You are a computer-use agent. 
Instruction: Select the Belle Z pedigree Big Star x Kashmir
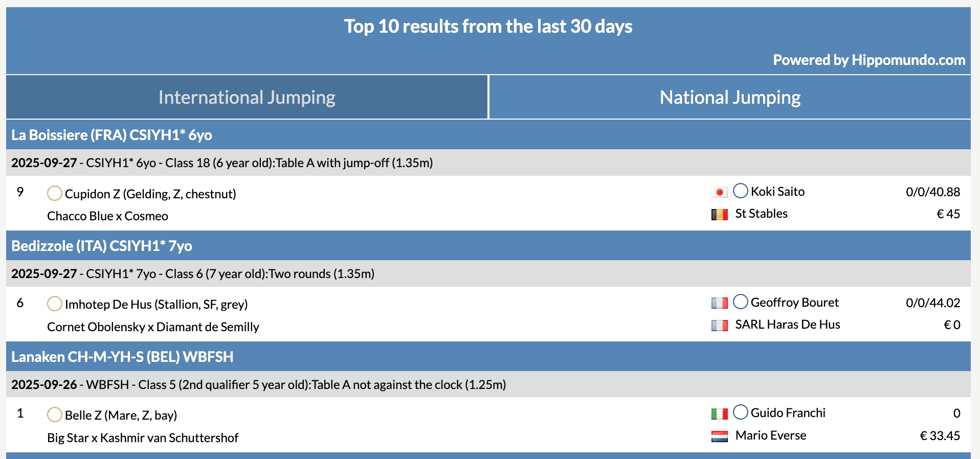pos(143,438)
